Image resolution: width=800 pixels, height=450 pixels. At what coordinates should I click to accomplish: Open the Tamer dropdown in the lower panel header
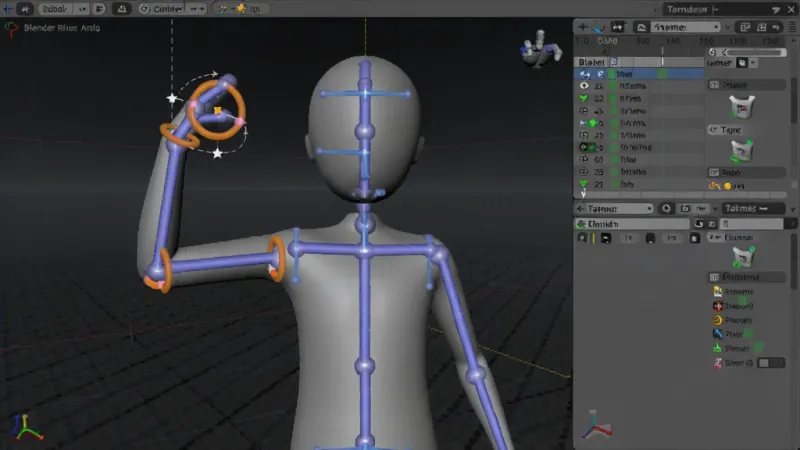tap(615, 209)
